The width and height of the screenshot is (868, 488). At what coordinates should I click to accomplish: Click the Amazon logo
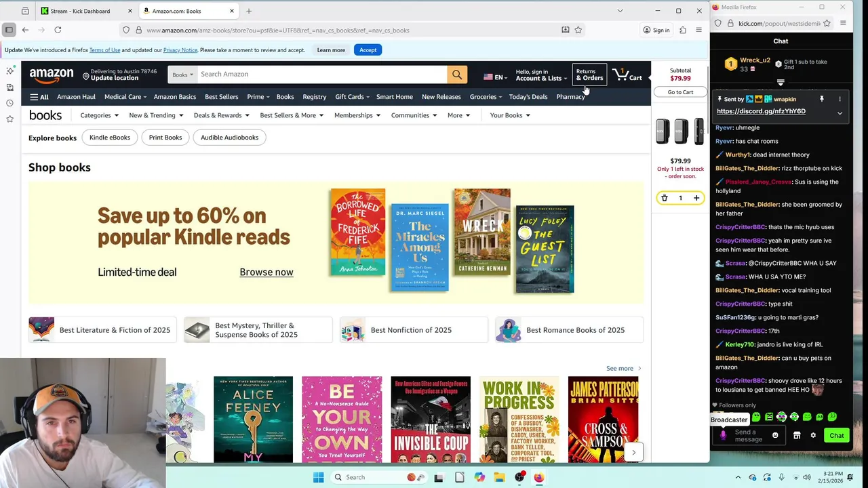52,75
